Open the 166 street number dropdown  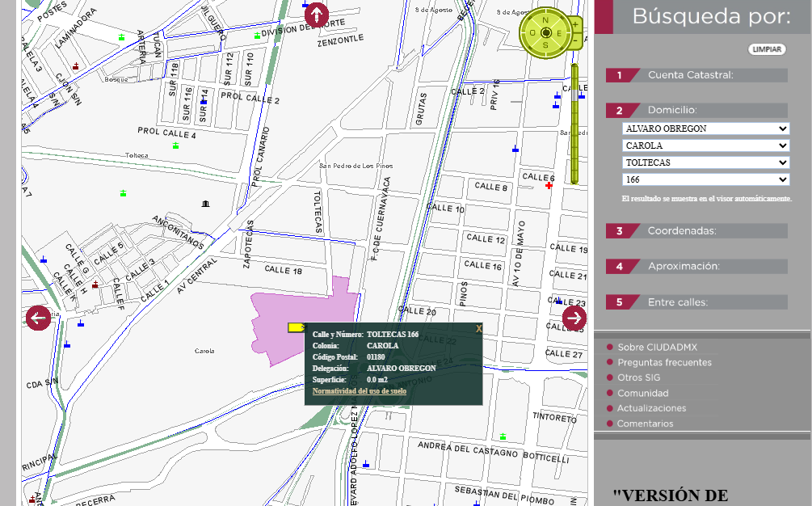705,179
